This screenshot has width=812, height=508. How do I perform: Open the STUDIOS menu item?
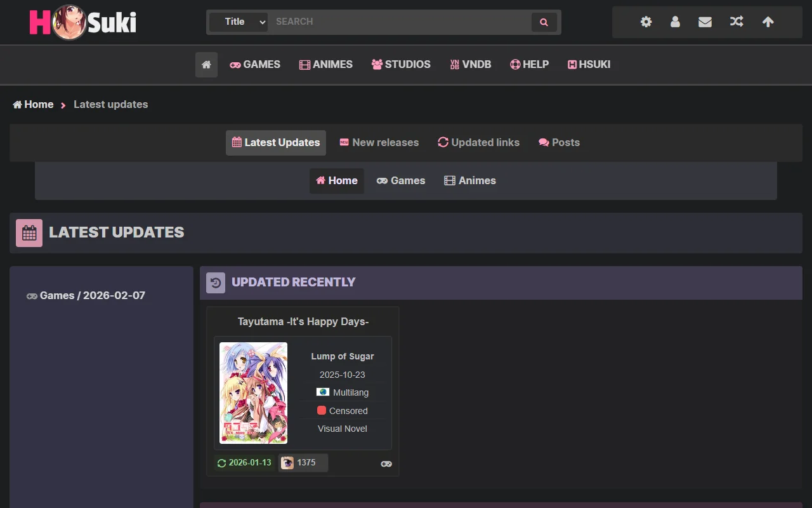[401, 64]
